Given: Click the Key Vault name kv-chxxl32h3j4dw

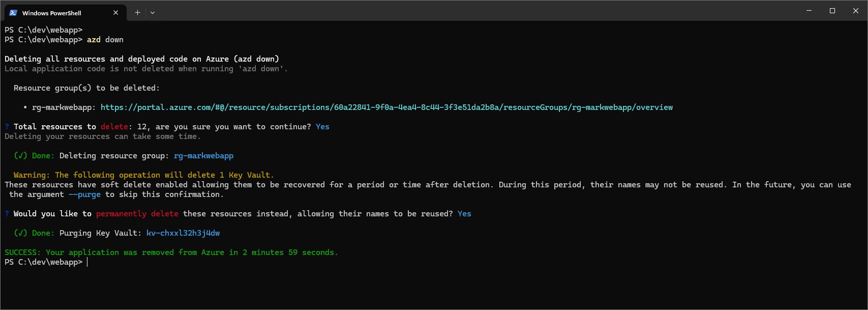Looking at the screenshot, I should (183, 233).
